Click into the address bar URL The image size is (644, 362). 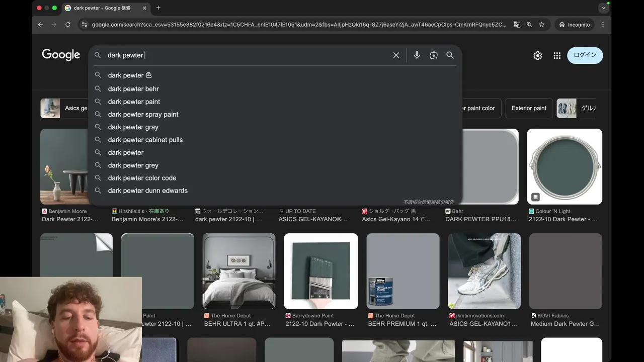299,24
